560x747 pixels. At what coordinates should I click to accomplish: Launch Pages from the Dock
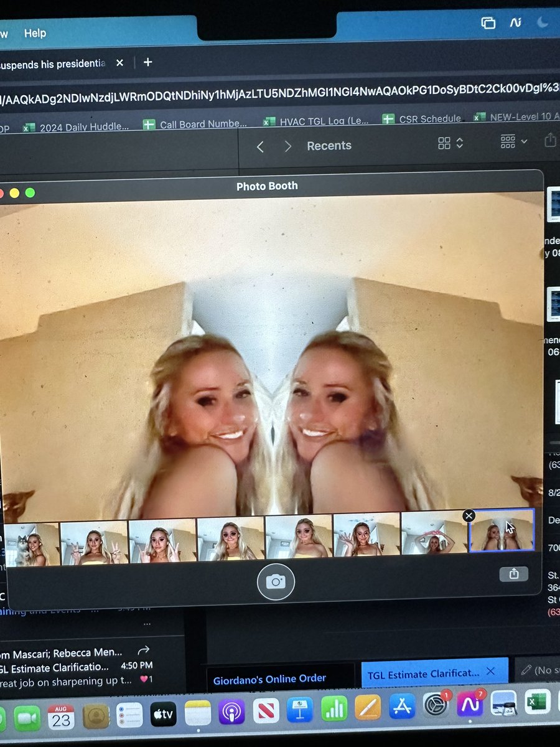[368, 707]
